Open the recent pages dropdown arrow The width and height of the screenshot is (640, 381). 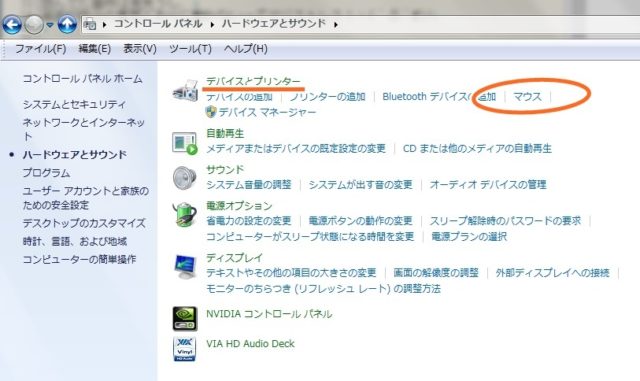coord(50,25)
